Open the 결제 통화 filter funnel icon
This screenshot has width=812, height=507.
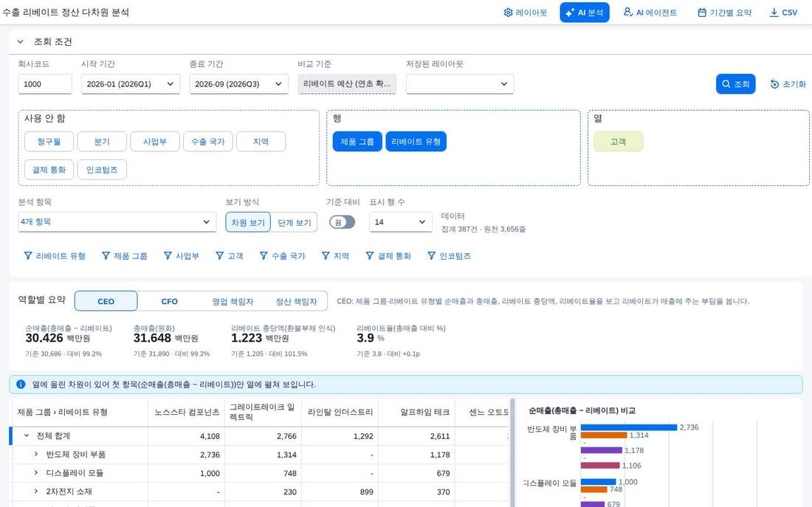[x=369, y=256]
